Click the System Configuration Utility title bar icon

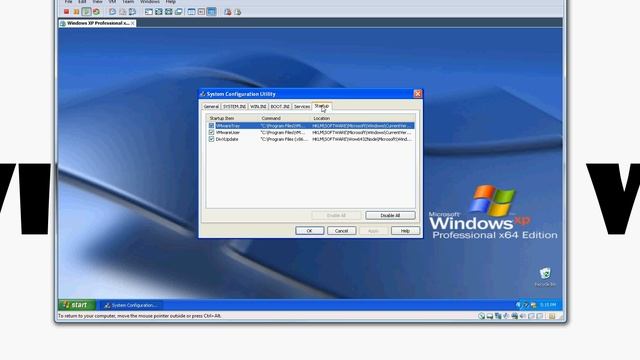pyautogui.click(x=202, y=94)
